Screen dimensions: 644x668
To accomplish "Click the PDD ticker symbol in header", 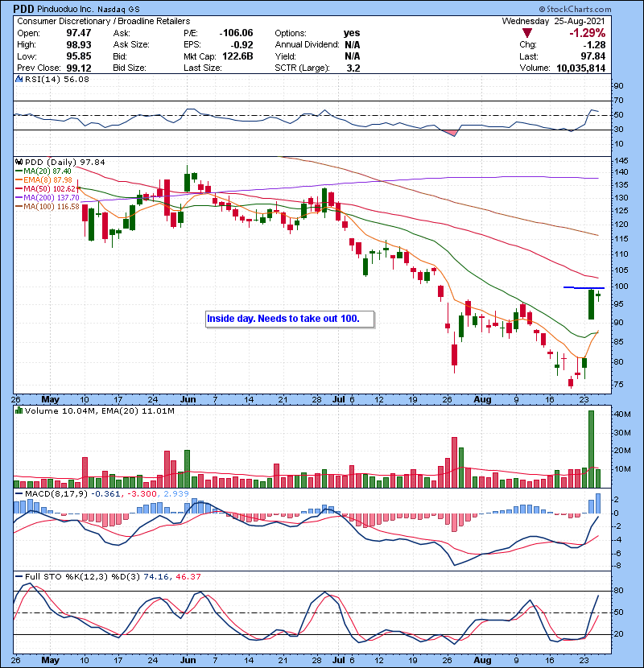I will pyautogui.click(x=24, y=9).
